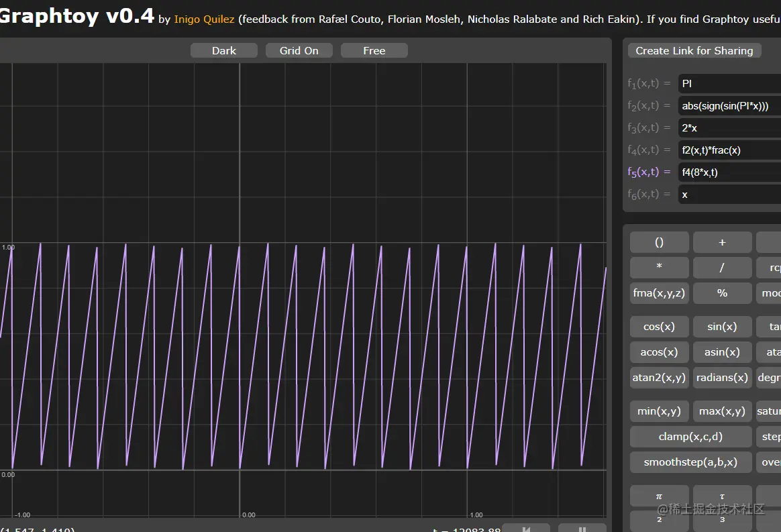Insert the max(x,y) function

pos(722,411)
